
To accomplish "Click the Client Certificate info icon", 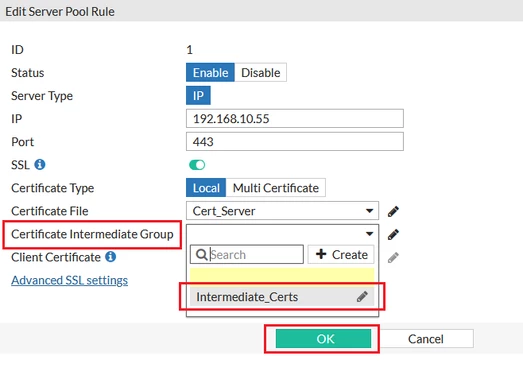I will coord(110,257).
